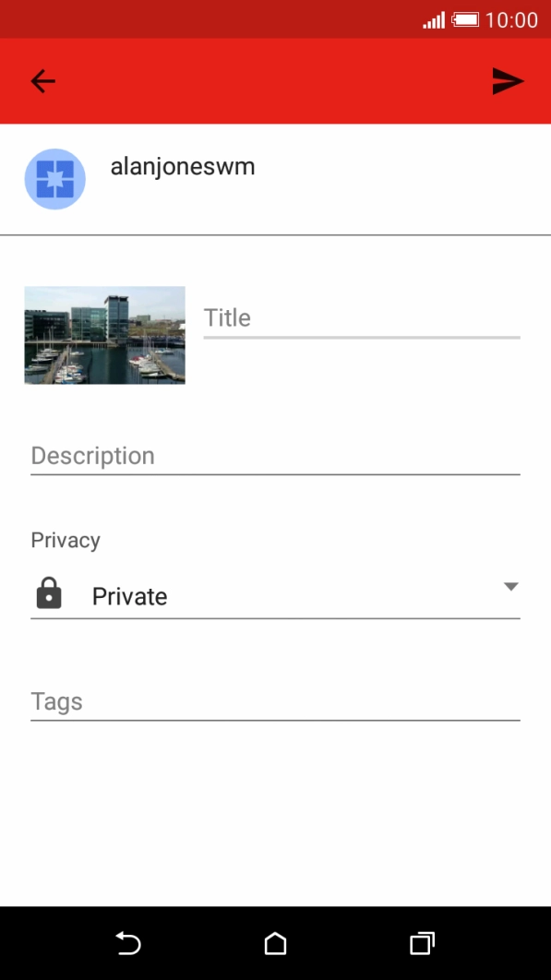Tap blank area below the Tags field
This screenshot has height=980, width=551.
coord(275,812)
